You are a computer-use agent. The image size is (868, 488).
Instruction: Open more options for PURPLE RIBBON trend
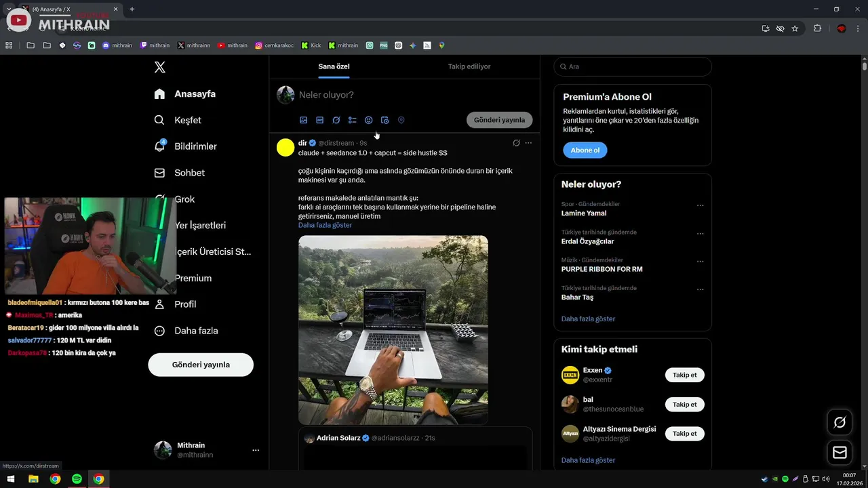tap(701, 262)
